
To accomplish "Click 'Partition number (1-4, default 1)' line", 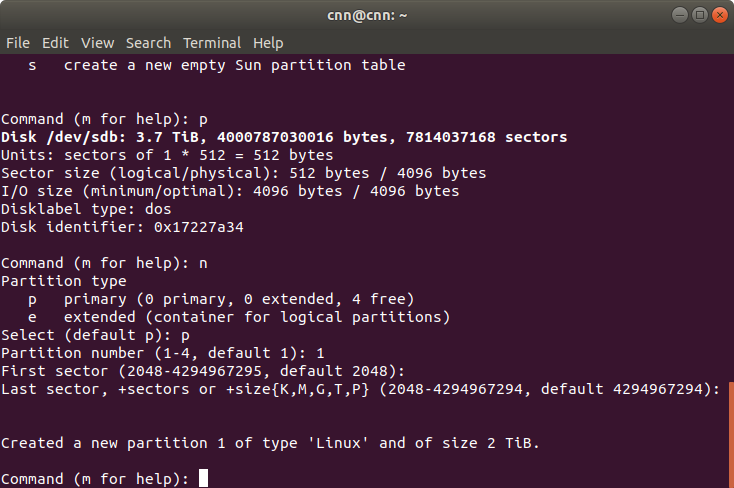I will [162, 353].
